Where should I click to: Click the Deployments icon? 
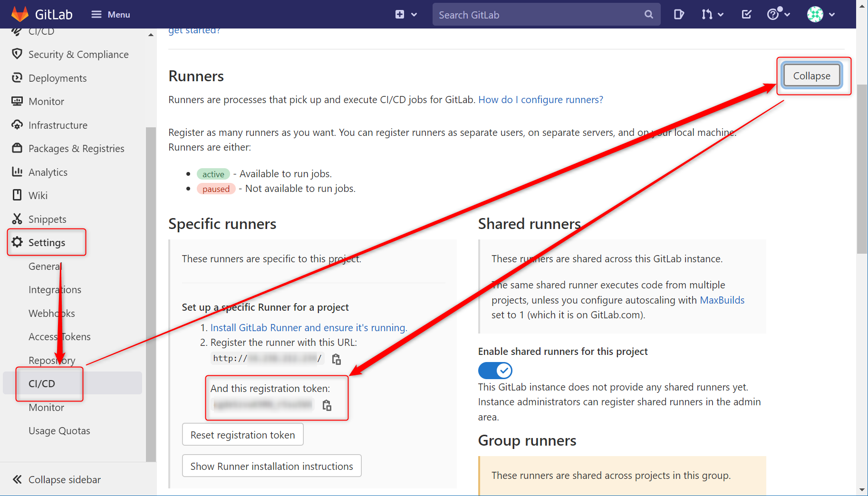(x=17, y=77)
